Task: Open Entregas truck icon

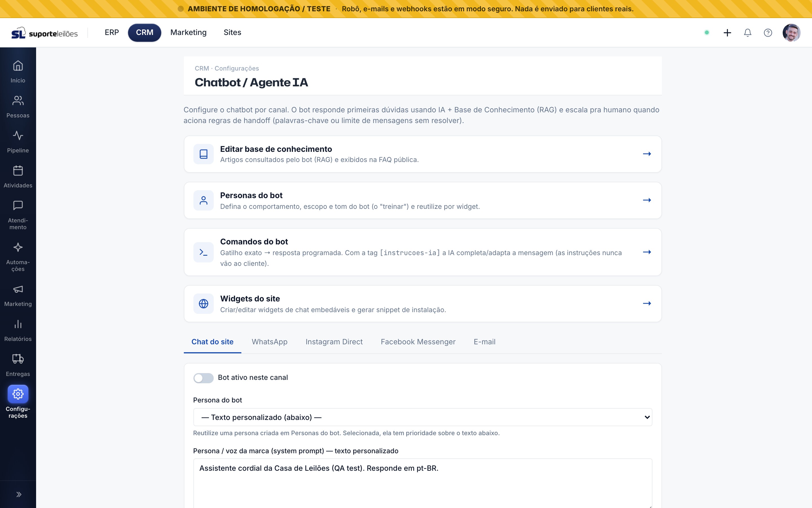Action: [18, 359]
